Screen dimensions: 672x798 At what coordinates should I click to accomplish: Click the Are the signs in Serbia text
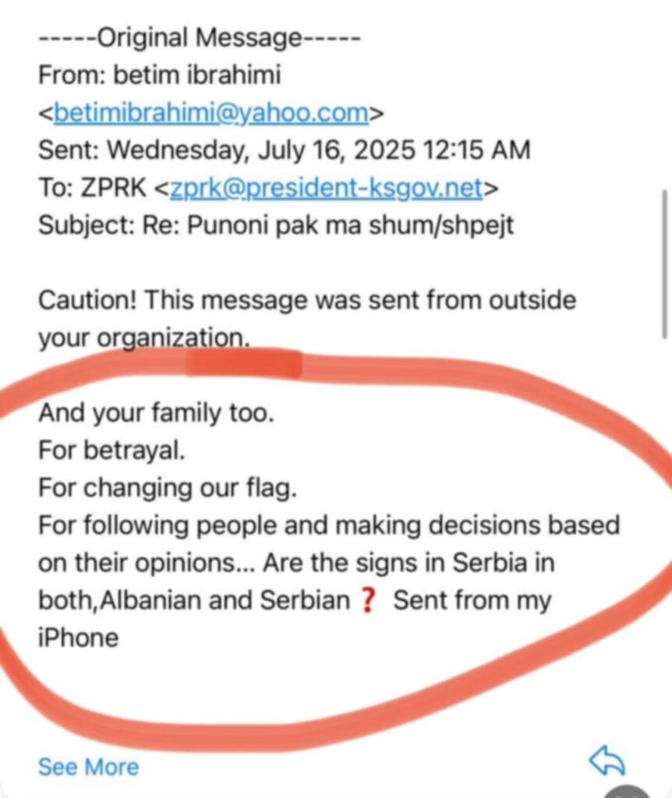(421, 563)
